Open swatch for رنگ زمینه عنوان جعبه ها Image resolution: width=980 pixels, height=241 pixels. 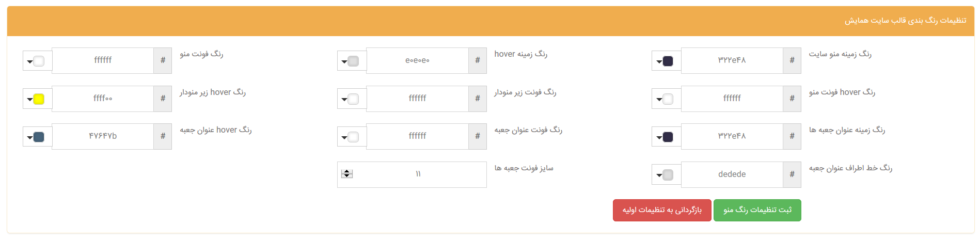(666, 137)
